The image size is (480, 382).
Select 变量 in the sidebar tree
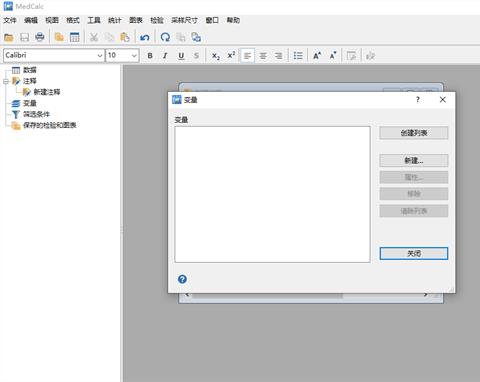tap(30, 103)
